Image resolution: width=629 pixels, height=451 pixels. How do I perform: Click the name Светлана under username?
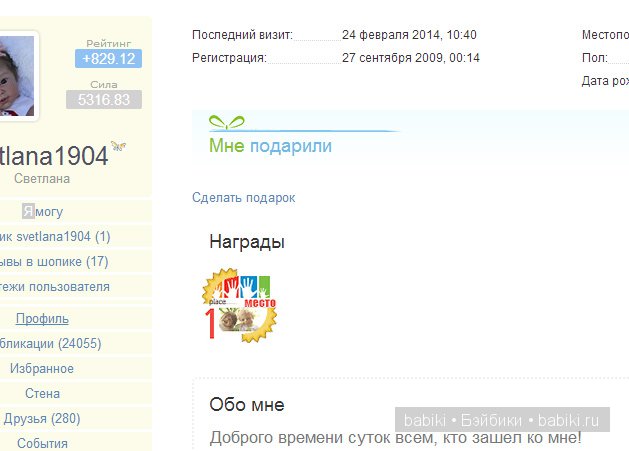[x=42, y=179]
